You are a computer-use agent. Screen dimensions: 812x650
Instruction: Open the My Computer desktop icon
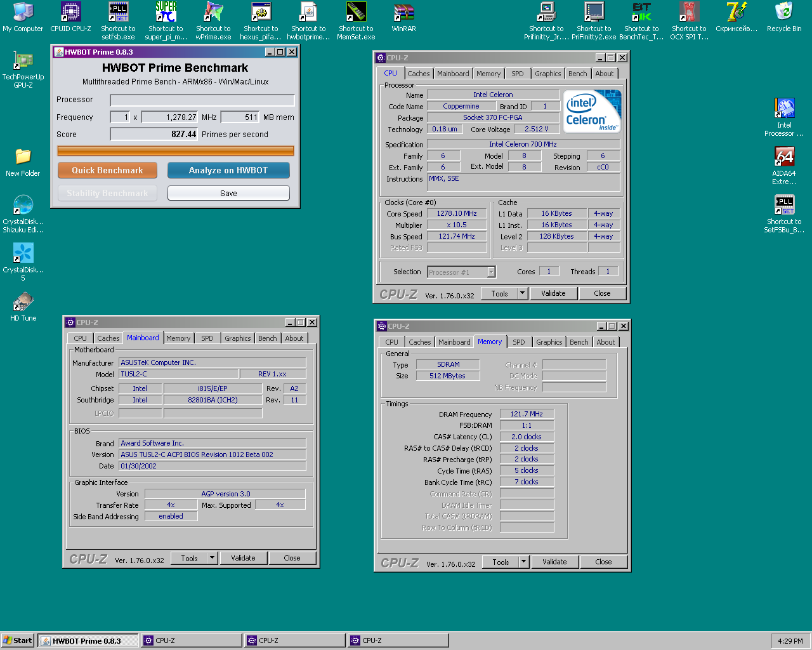23,17
